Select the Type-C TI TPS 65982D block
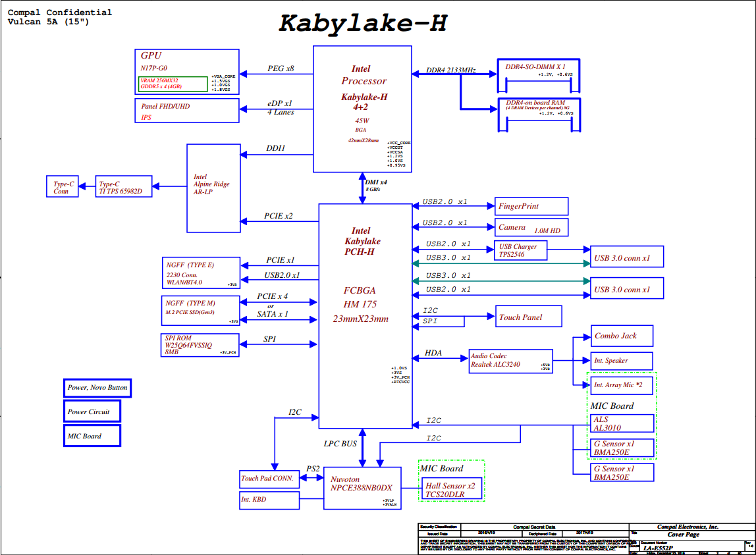The height and width of the screenshot is (555, 756). [124, 187]
